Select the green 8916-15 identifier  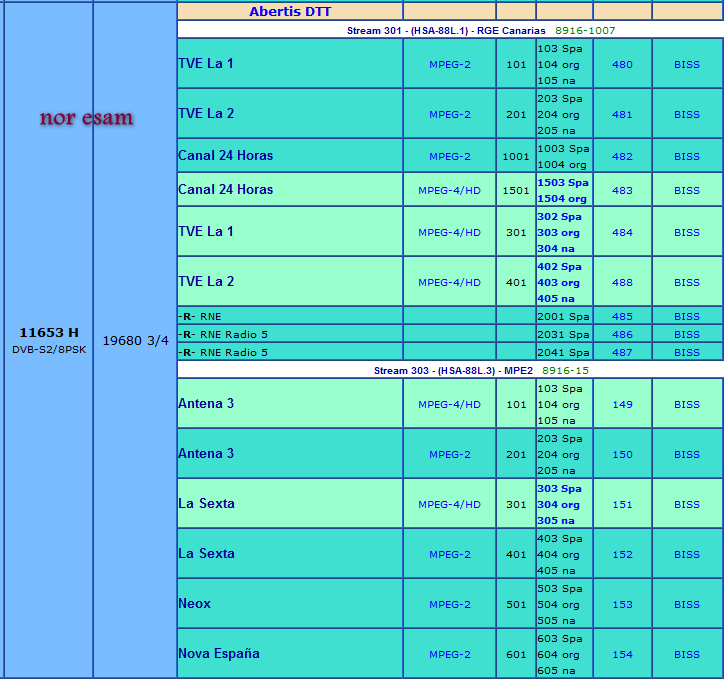point(565,371)
